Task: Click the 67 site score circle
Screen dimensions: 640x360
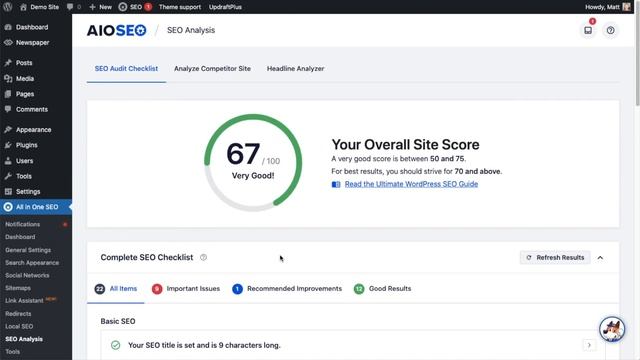Action: [x=253, y=162]
